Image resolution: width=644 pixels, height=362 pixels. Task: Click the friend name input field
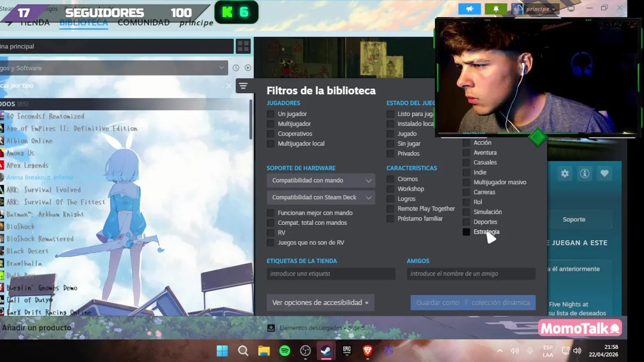(471, 274)
